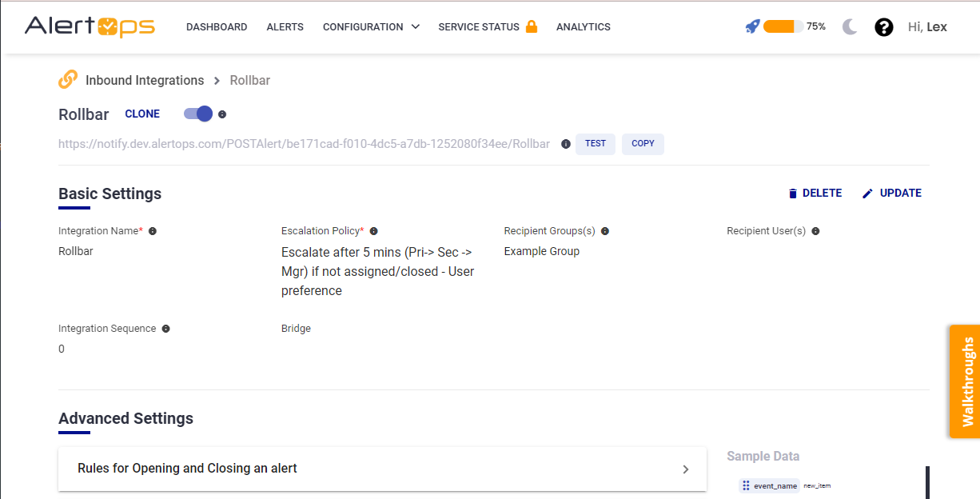The width and height of the screenshot is (980, 499).
Task: Open the Analytics menu item
Action: tap(583, 27)
